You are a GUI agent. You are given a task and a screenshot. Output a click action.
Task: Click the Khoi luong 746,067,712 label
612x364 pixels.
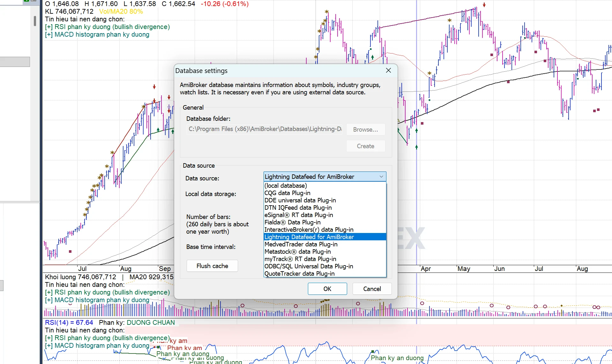coord(80,277)
